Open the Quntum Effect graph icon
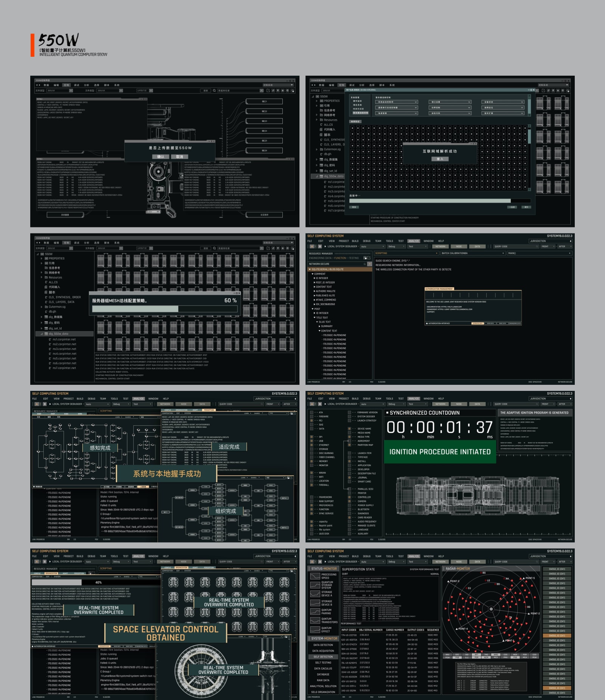605x700 pixels. (x=315, y=629)
